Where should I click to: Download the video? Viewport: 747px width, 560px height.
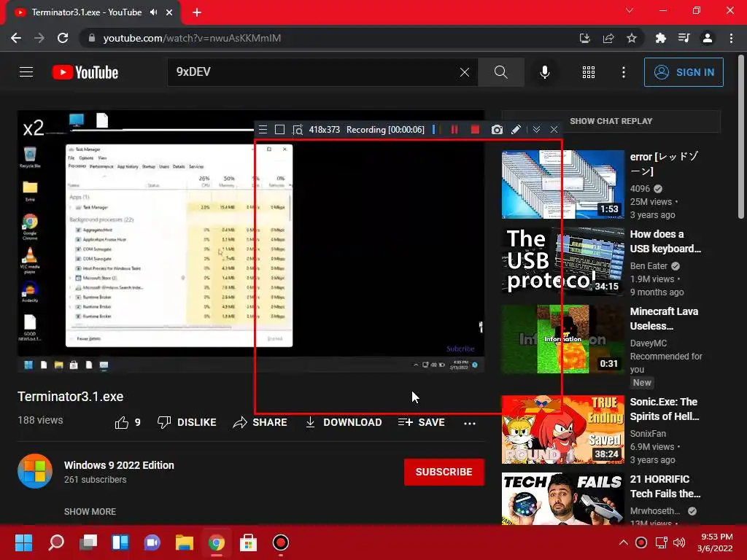click(344, 422)
